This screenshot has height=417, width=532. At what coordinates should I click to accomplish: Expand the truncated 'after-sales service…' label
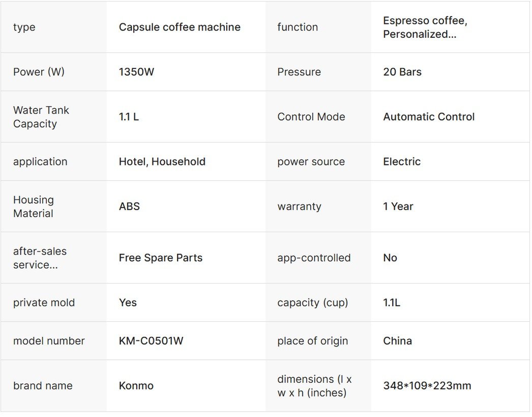point(40,258)
